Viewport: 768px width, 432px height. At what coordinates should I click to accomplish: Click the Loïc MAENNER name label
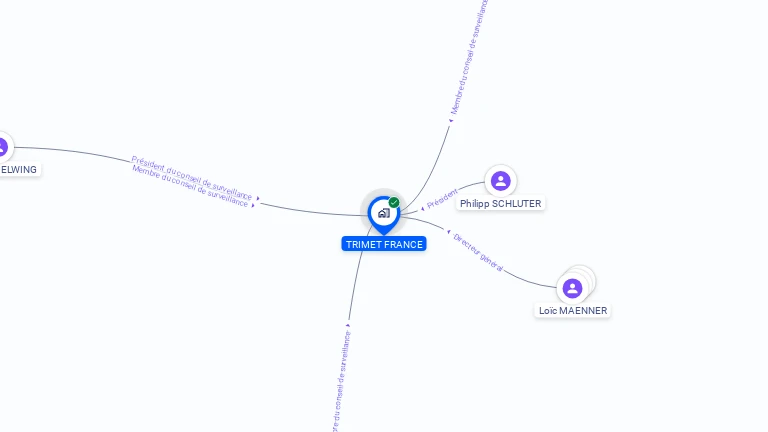[x=573, y=311]
